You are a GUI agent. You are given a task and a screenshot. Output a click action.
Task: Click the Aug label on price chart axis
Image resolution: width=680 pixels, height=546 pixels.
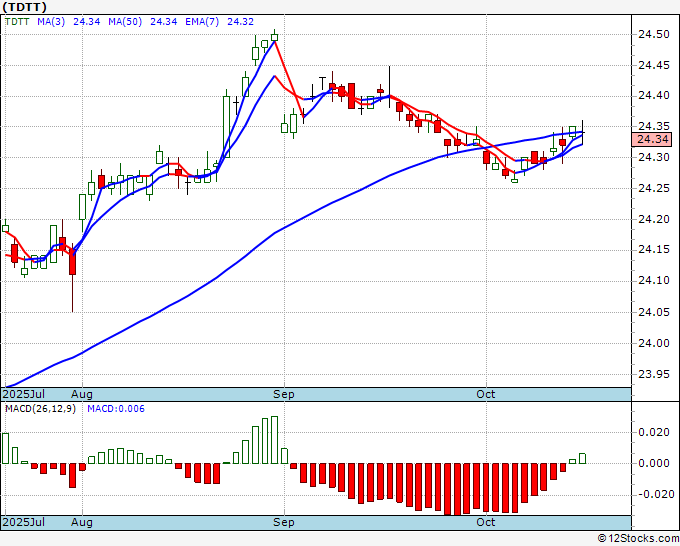click(x=82, y=394)
